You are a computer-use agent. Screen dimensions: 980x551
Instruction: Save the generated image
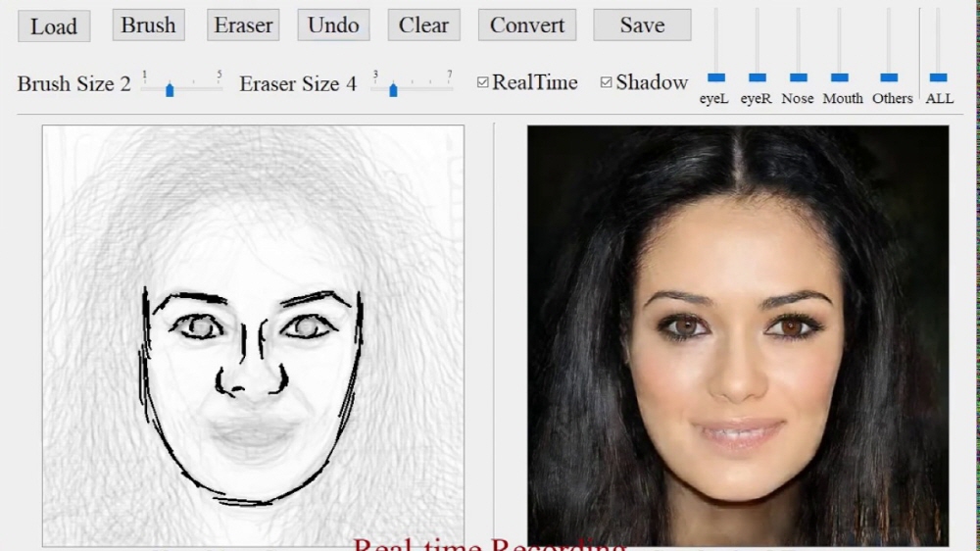(642, 25)
